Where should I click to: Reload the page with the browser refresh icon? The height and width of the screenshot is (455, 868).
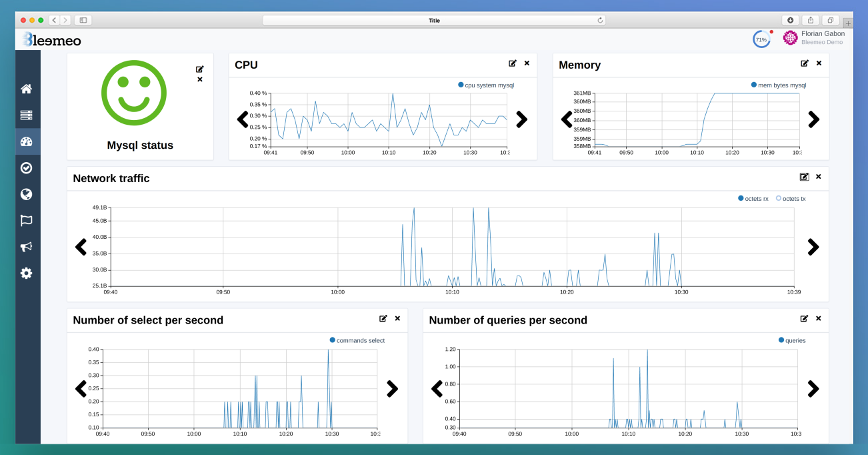point(601,20)
